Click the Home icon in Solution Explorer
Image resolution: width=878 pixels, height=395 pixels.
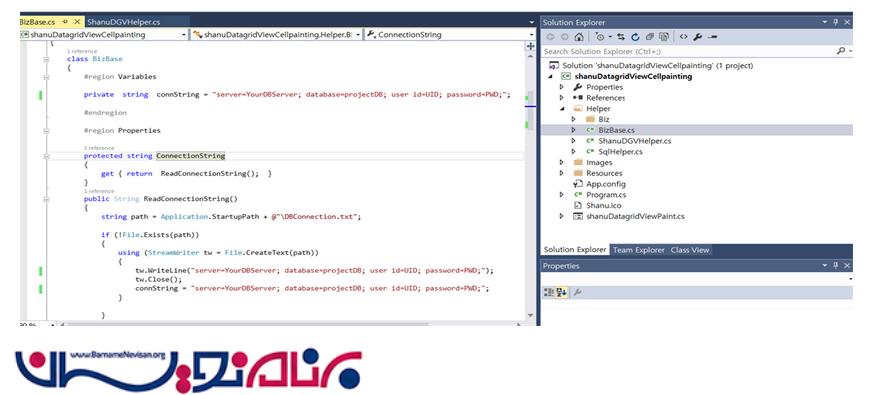pyautogui.click(x=578, y=37)
